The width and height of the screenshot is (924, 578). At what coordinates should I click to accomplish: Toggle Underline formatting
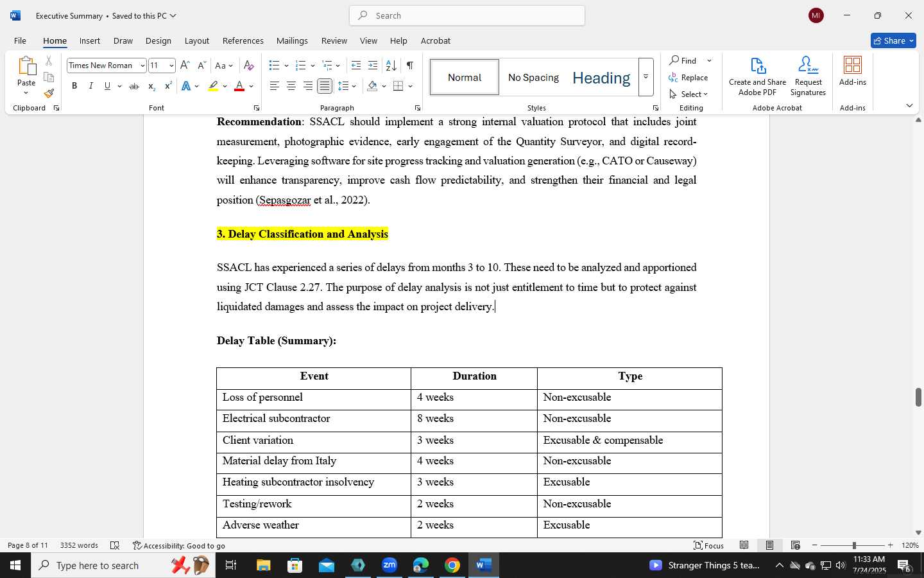[108, 86]
